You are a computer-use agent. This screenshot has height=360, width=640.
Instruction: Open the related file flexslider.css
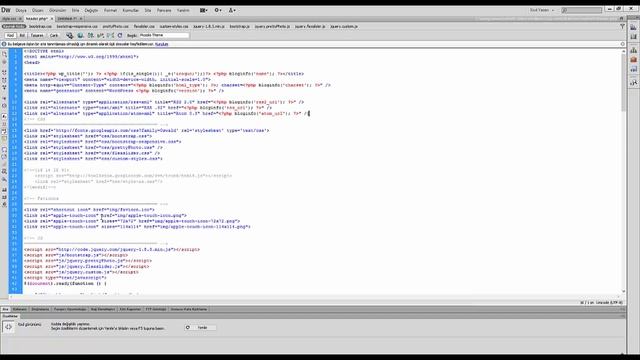[144, 27]
